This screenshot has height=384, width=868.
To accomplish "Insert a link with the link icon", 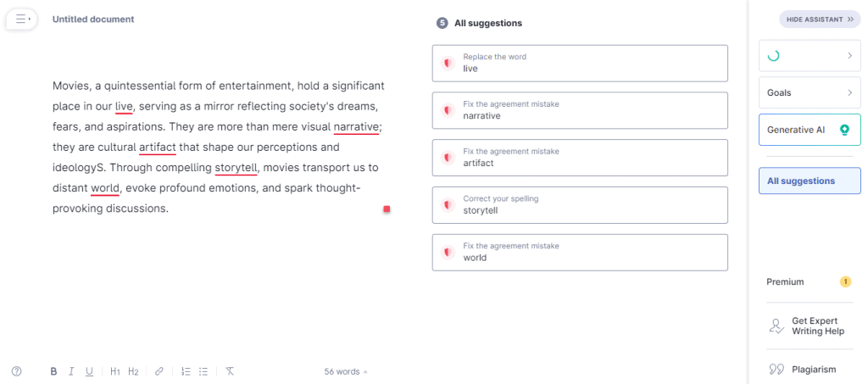I will (159, 371).
